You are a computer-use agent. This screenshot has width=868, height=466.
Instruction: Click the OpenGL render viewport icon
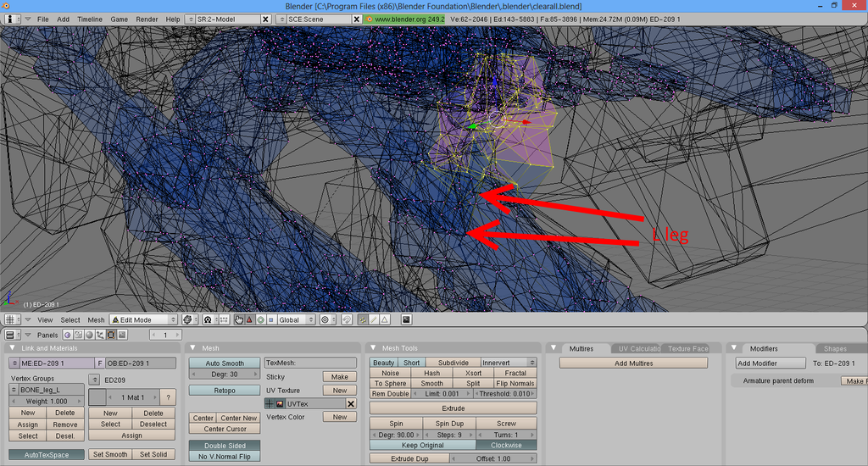point(406,320)
